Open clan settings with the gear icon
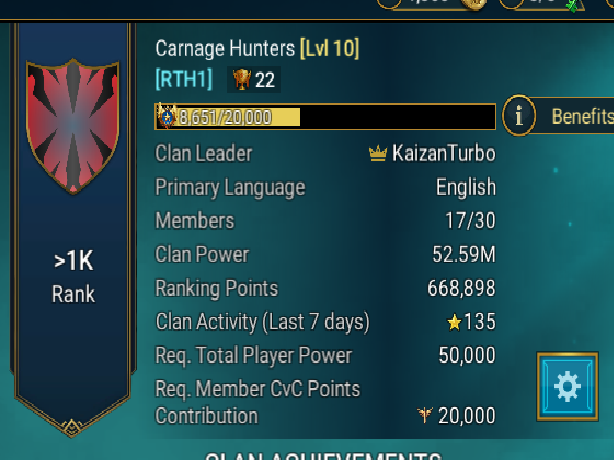The height and width of the screenshot is (460, 614). coord(567,386)
